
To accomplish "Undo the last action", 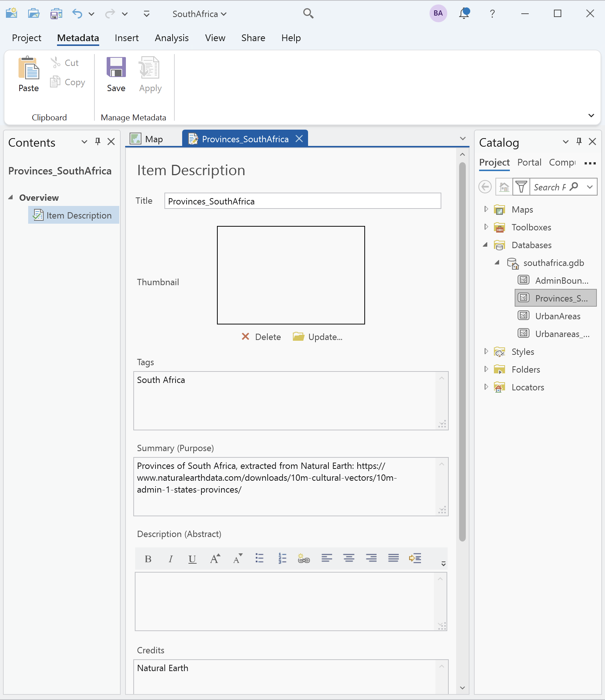I will click(77, 14).
